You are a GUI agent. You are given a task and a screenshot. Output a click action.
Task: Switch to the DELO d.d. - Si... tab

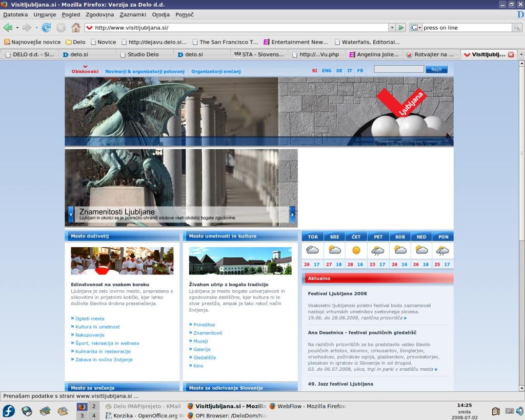tap(30, 54)
